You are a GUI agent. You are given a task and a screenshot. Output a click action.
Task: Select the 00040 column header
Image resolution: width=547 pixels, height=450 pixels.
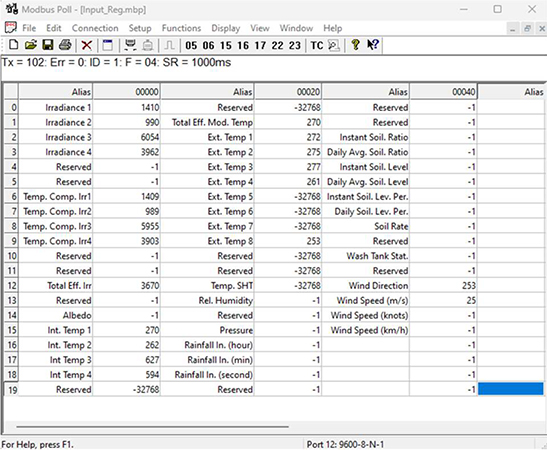pos(443,91)
